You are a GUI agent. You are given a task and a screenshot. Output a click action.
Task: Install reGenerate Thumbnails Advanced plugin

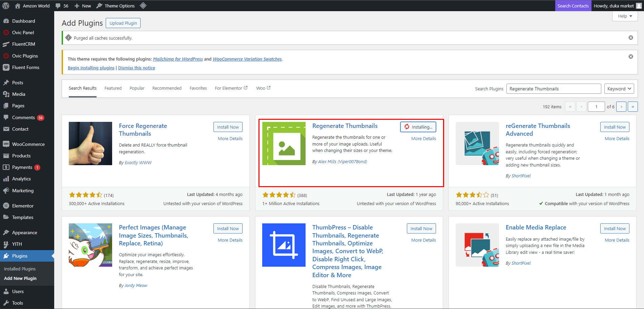click(615, 127)
